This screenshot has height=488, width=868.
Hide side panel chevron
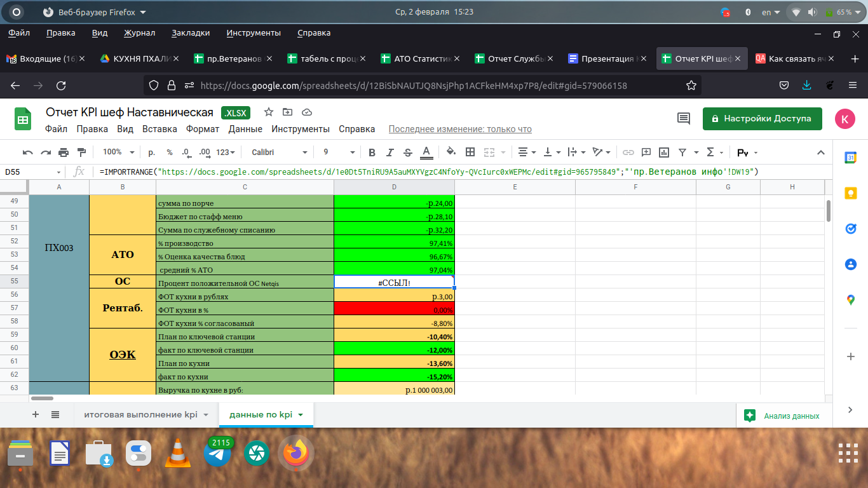point(850,410)
